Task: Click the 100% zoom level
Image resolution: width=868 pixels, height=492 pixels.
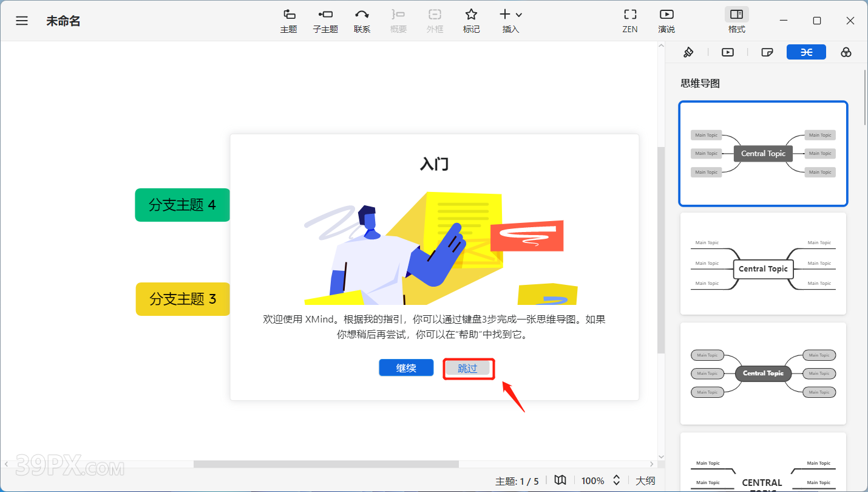Action: 592,480
